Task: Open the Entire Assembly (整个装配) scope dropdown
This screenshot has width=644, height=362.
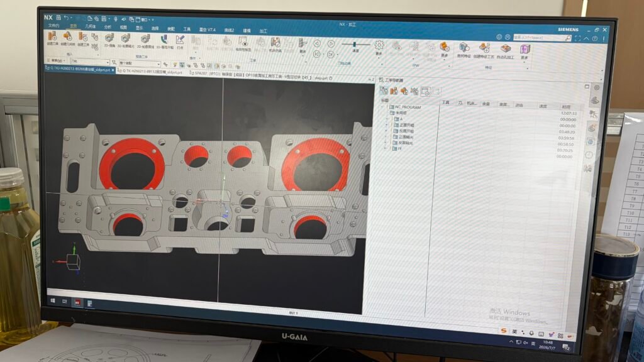Action: (x=139, y=63)
